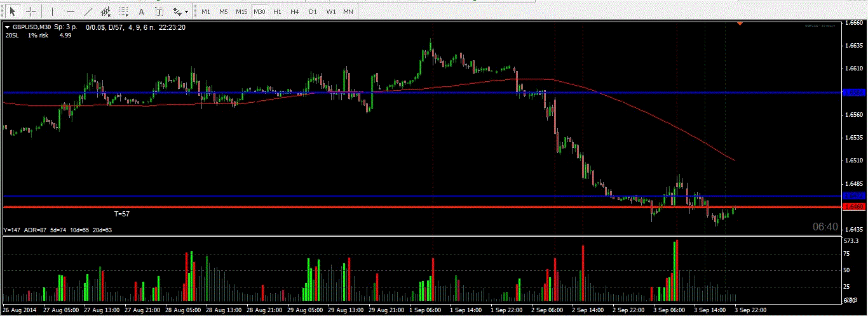Viewport: 868px width, 316px height.
Task: Switch chart to D1 daily timeframe
Action: coord(313,11)
